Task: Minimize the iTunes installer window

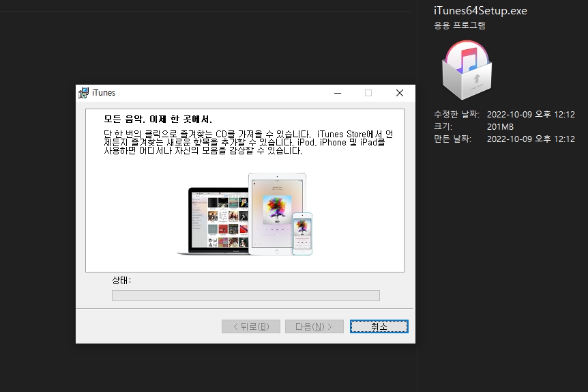Action: pyautogui.click(x=338, y=93)
